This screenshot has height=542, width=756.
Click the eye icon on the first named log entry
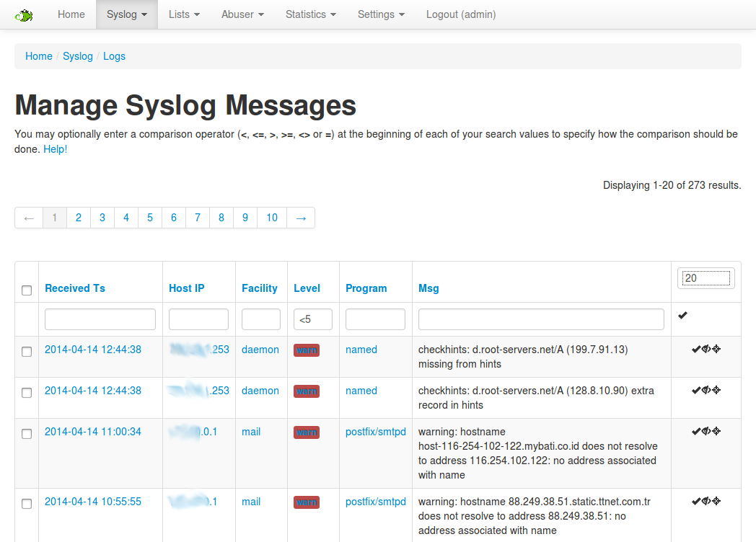[705, 349]
